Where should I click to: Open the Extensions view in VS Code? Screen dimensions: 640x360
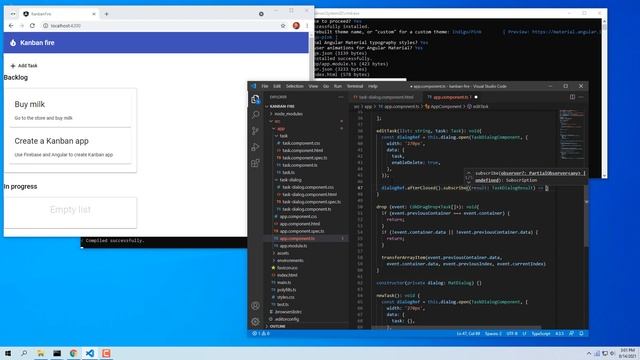click(256, 163)
